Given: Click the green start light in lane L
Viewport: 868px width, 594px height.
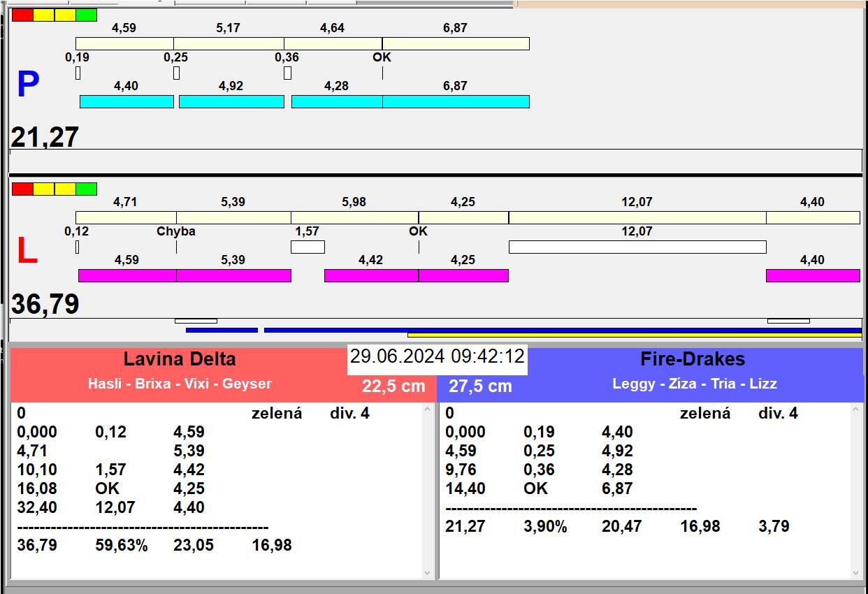Looking at the screenshot, I should coord(86,189).
